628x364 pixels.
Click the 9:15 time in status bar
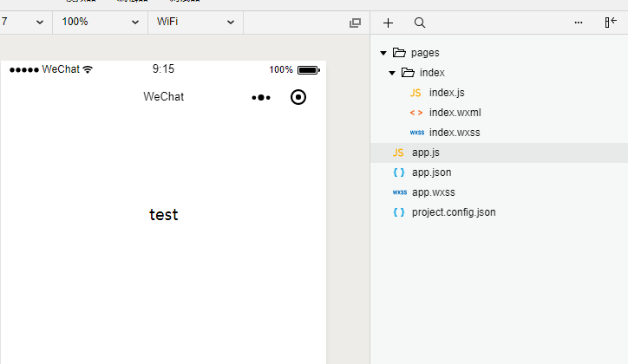(163, 69)
